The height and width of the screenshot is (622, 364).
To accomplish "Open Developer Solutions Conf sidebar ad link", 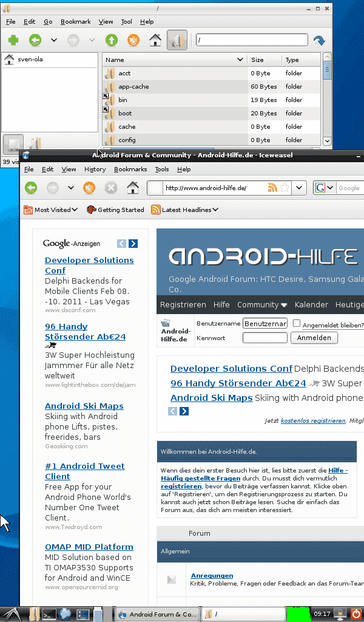I will tap(89, 265).
